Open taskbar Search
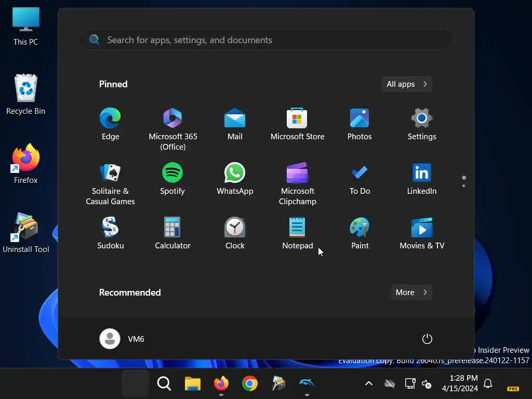The height and width of the screenshot is (399, 532). click(x=164, y=383)
